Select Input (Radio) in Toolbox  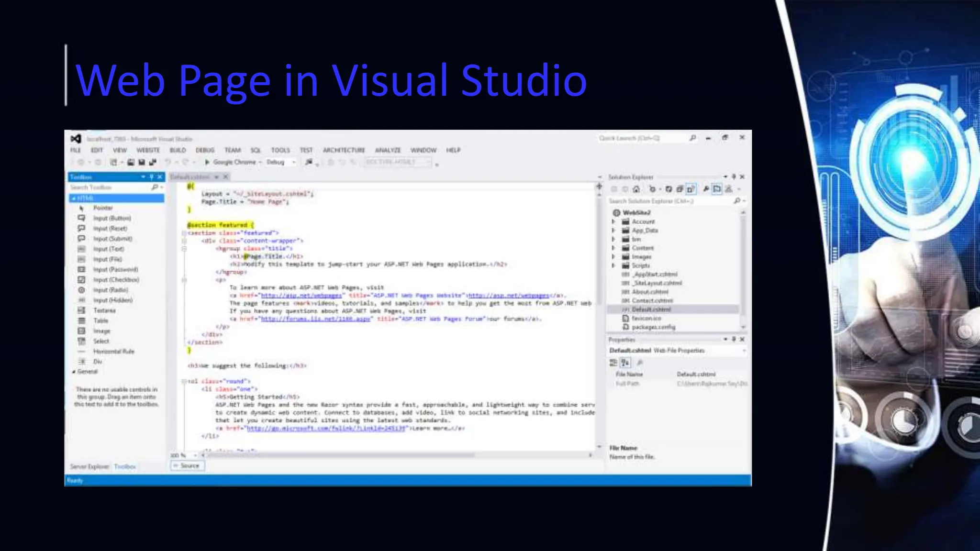111,290
